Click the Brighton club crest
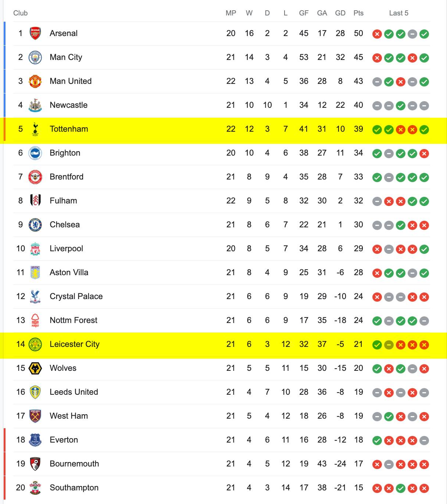The width and height of the screenshot is (447, 504). click(x=35, y=153)
